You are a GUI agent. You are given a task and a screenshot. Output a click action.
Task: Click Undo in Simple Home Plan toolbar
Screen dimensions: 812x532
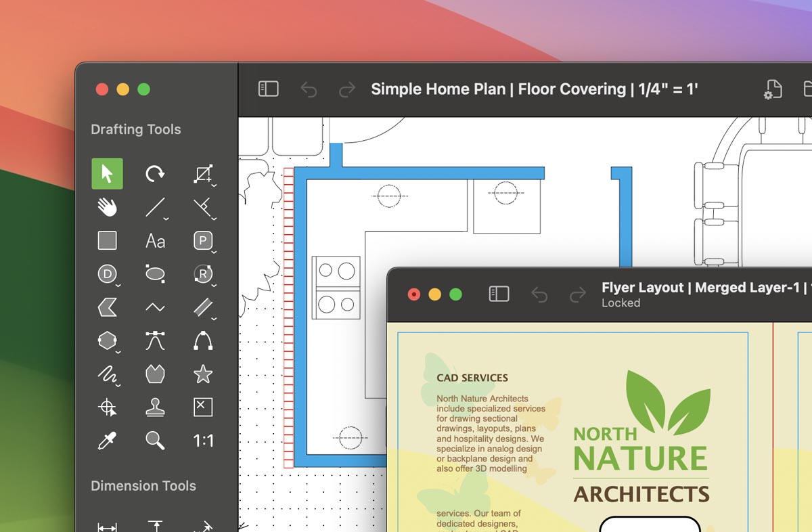309,89
